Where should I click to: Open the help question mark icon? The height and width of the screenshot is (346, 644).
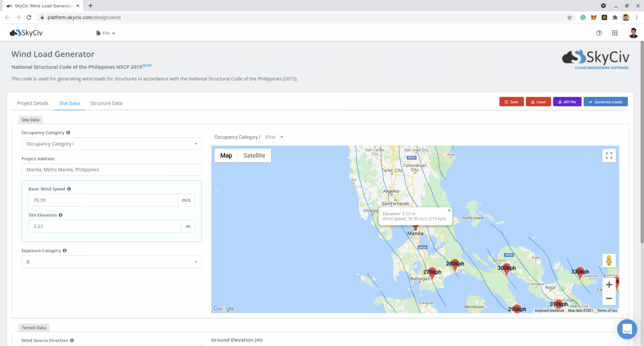(599, 33)
